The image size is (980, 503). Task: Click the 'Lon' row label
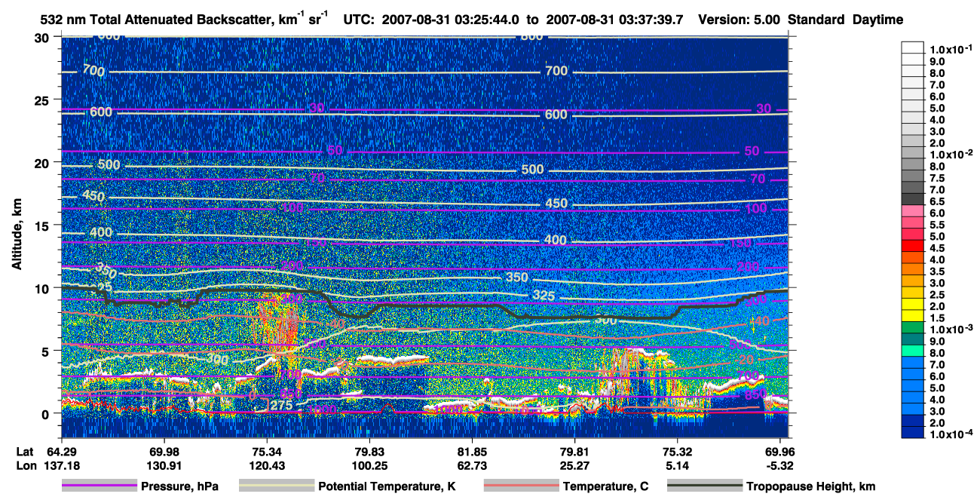click(25, 465)
